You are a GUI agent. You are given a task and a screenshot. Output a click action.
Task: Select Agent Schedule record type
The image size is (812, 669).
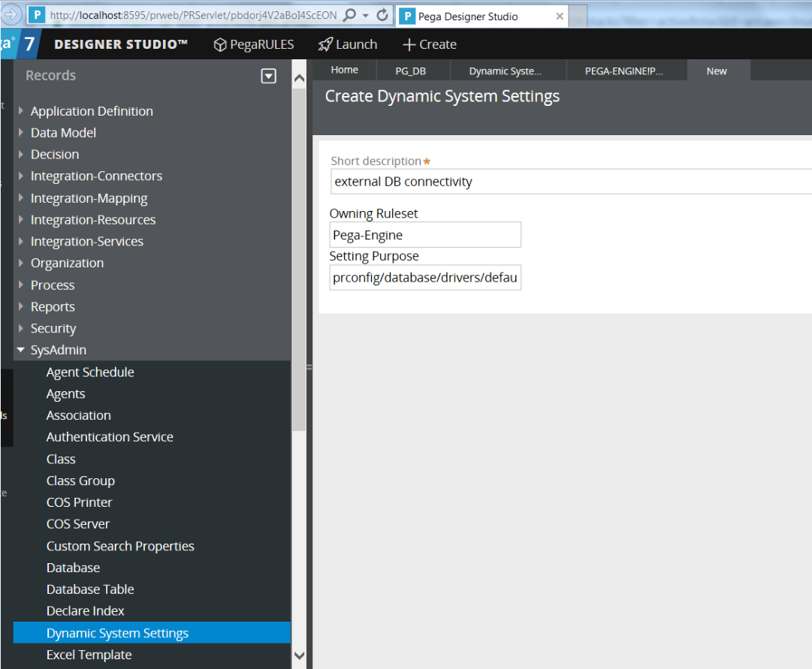[x=90, y=372]
